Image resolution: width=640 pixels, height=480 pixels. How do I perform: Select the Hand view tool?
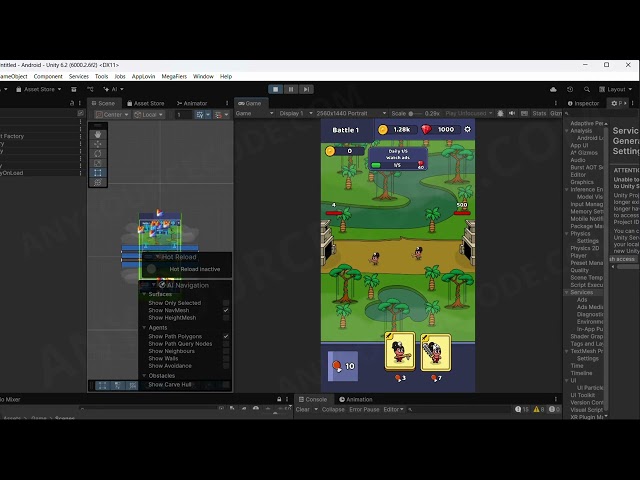(x=98, y=134)
